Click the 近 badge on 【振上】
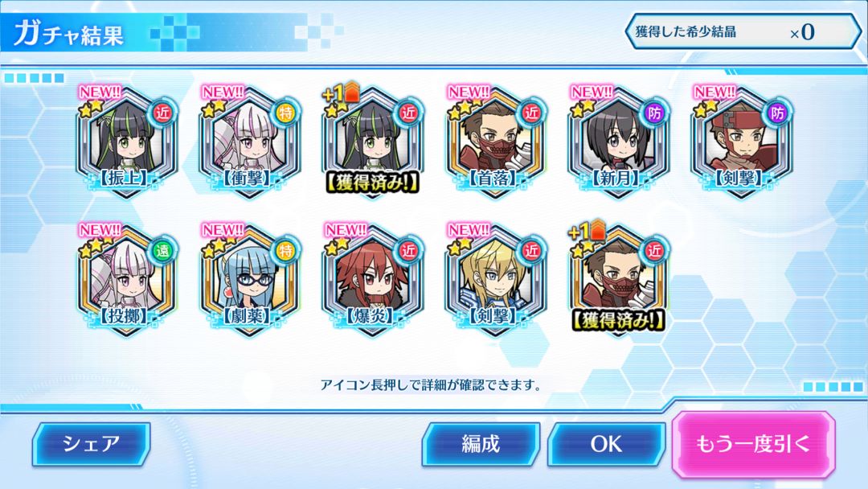The height and width of the screenshot is (489, 868). (x=162, y=113)
